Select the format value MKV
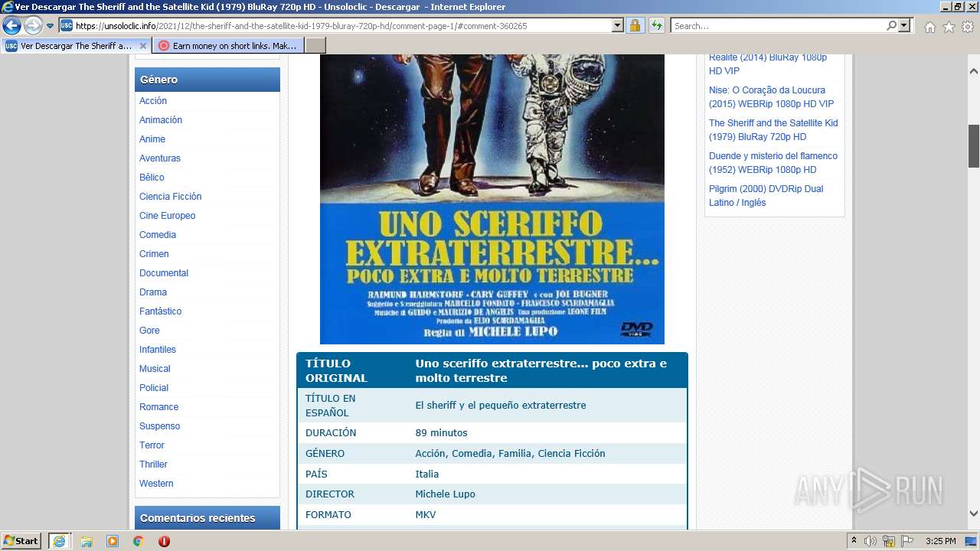The image size is (980, 551). (426, 515)
